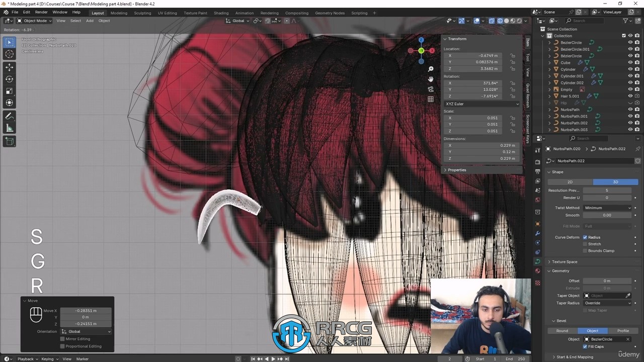
Task: Activate the Transform tool
Action: 9,103
